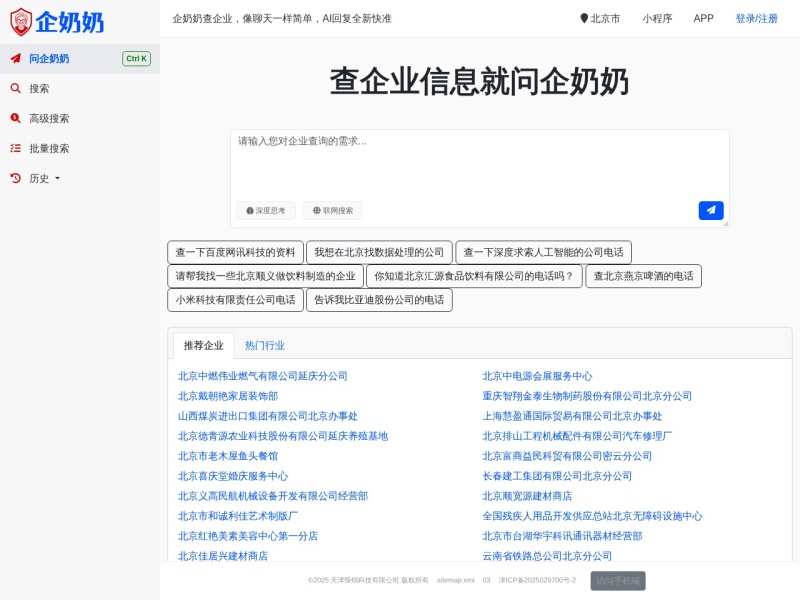Screen dimensions: 800x600
Task: Click the location pin icon before 北京市
Action: (x=584, y=18)
